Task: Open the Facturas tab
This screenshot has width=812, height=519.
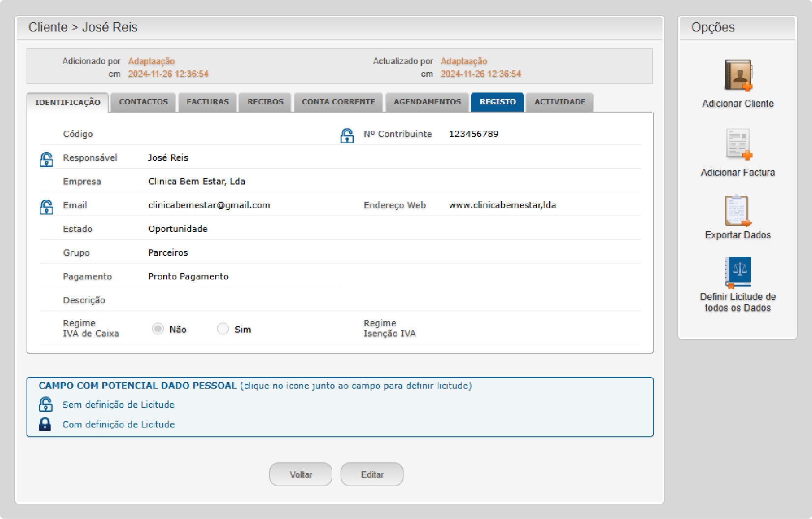Action: tap(207, 102)
